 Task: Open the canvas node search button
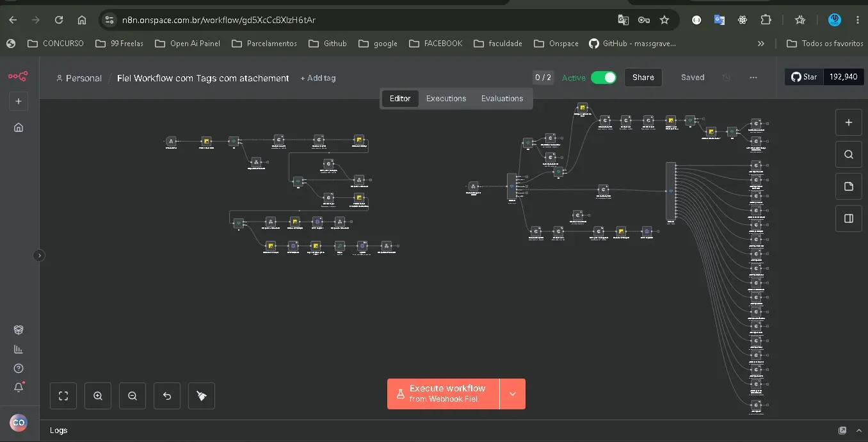pos(848,154)
